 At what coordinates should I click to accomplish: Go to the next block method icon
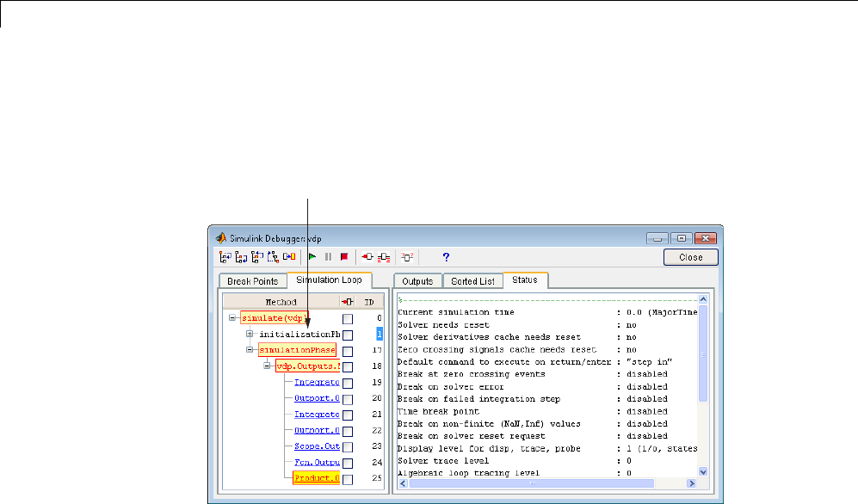point(289,257)
